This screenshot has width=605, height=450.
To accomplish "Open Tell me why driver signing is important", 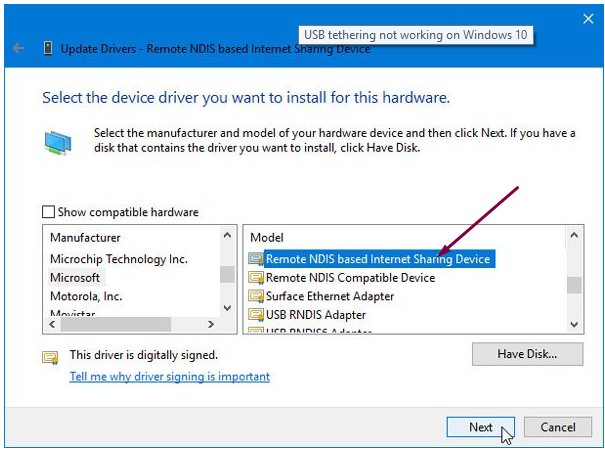I will pos(170,376).
